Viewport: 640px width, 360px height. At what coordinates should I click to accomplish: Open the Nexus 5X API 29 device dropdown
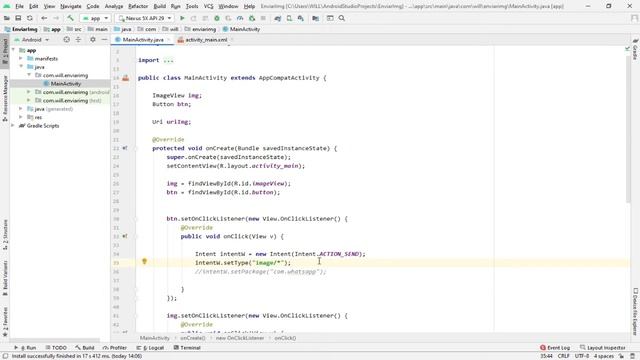pos(144,18)
